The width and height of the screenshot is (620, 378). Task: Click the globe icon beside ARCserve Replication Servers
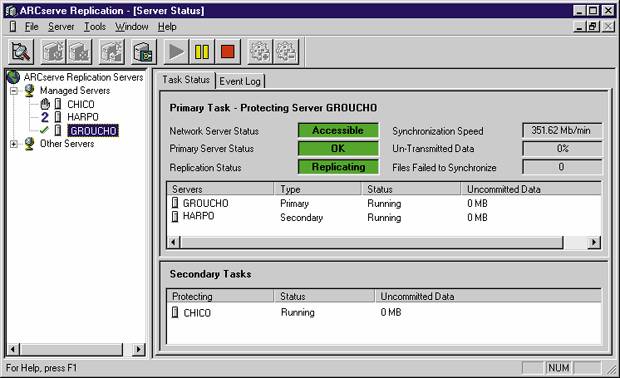click(13, 77)
